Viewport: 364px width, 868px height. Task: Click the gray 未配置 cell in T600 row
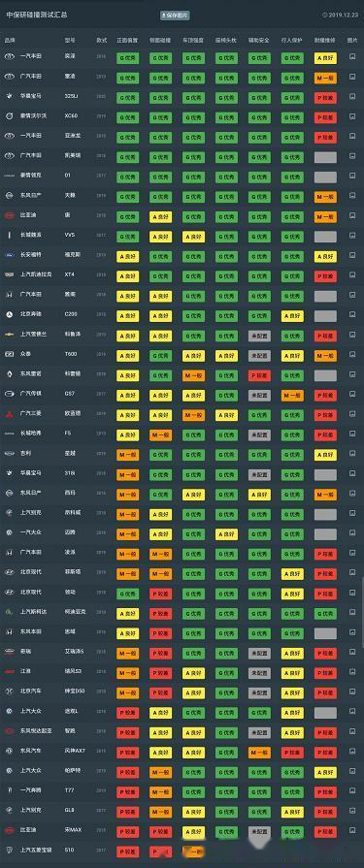pos(259,355)
